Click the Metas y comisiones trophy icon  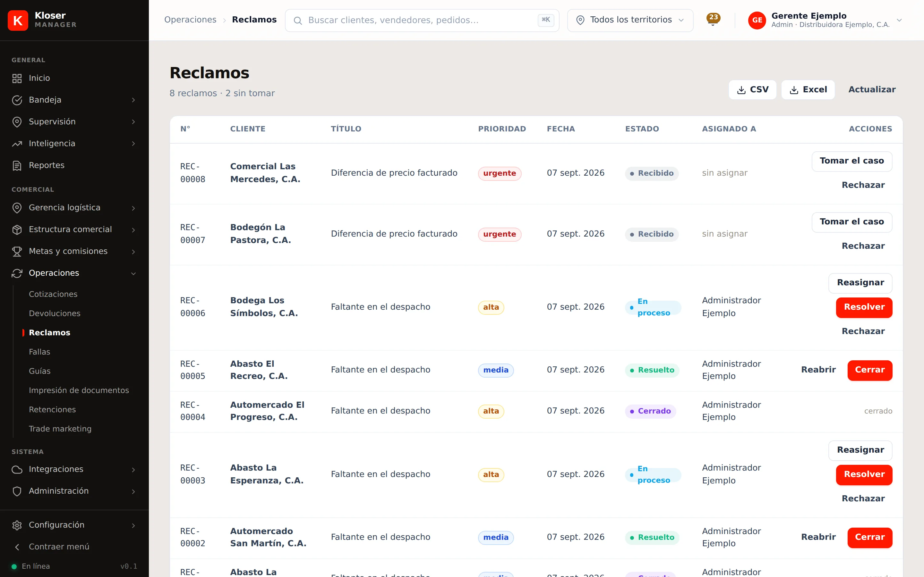[17, 252]
